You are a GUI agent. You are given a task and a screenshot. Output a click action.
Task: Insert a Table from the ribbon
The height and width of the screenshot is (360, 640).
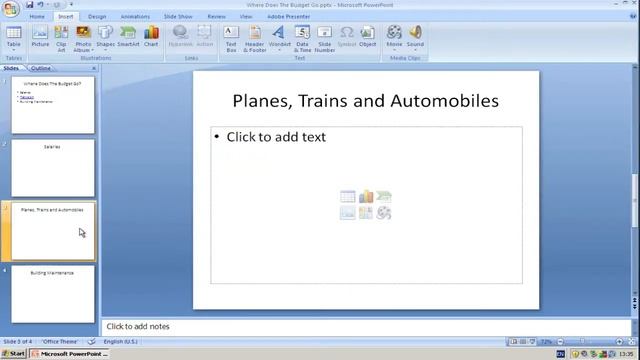[13, 38]
